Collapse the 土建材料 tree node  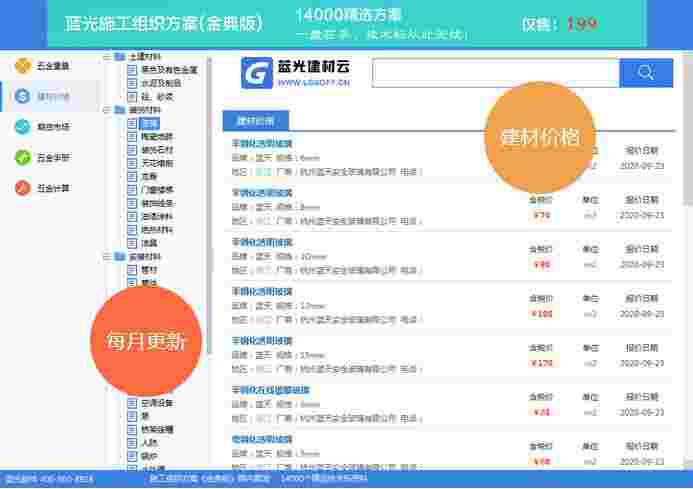click(x=107, y=57)
